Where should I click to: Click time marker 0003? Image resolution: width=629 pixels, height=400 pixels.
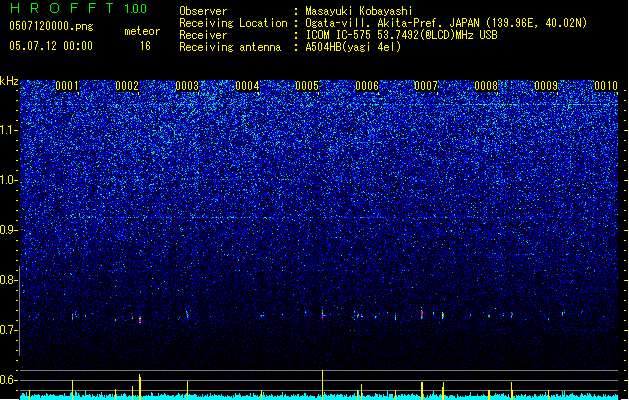187,86
